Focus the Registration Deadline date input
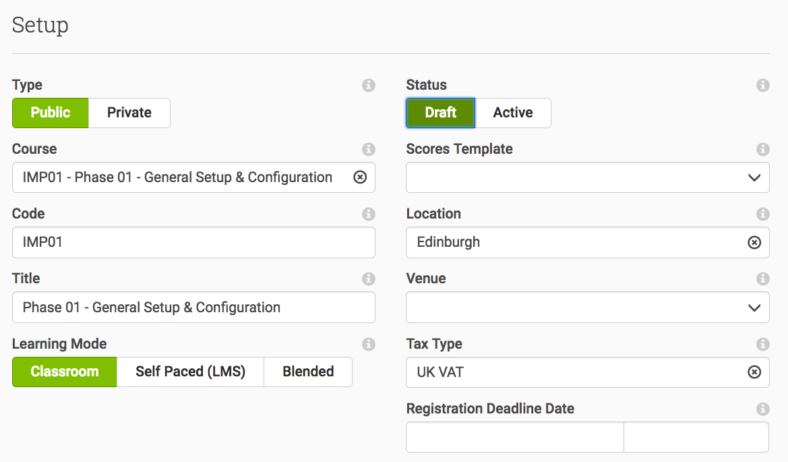 (515, 437)
